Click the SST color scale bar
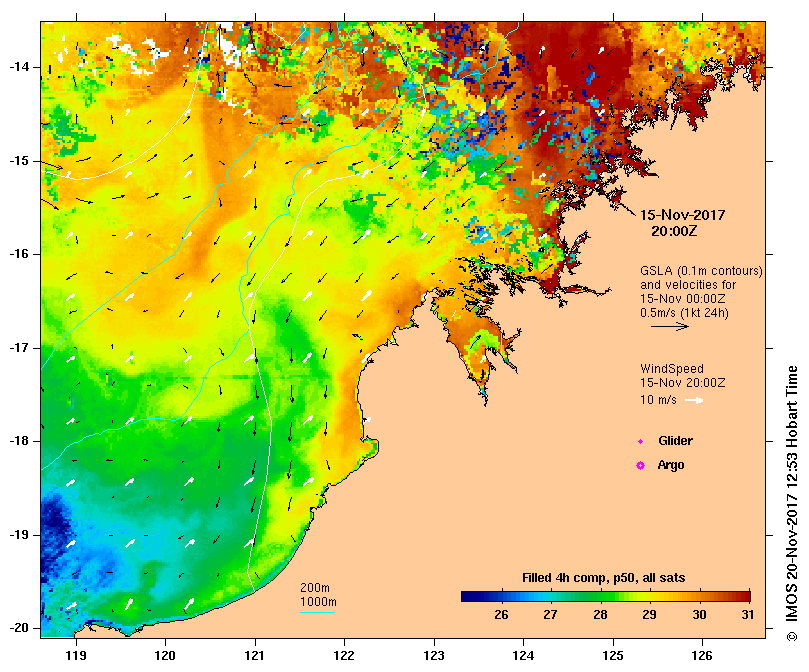 coord(606,597)
